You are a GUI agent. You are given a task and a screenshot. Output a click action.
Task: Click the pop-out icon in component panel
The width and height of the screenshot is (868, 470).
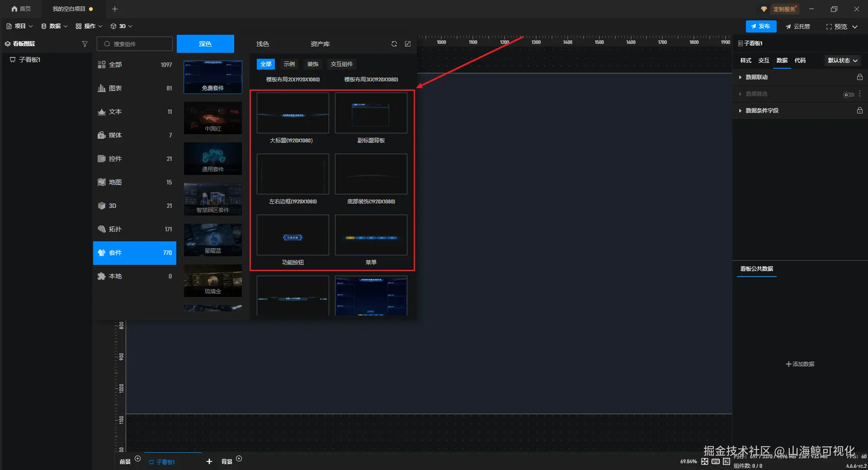pyautogui.click(x=408, y=44)
